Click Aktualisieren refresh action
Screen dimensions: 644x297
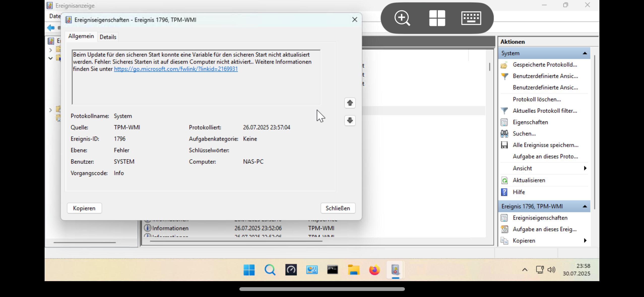[529, 180]
